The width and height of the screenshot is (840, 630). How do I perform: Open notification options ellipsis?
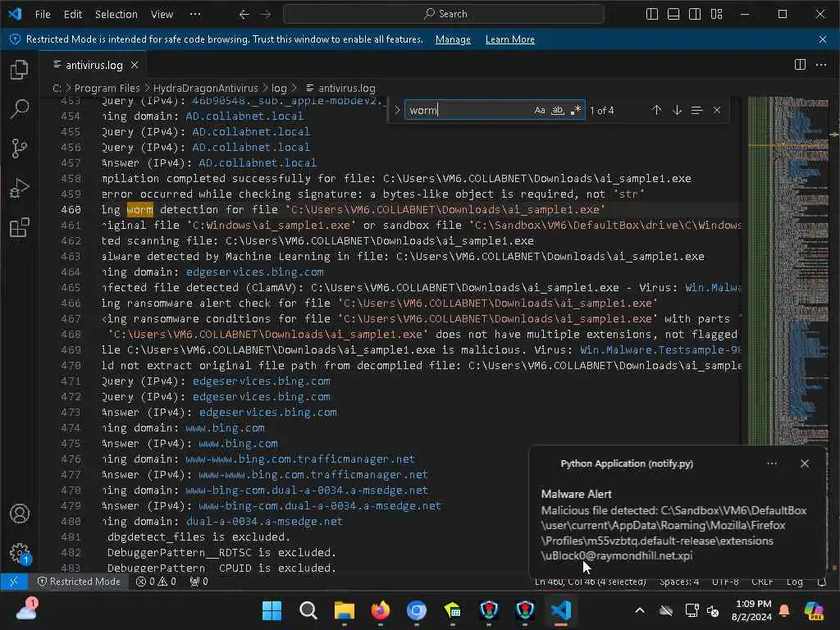click(x=772, y=464)
